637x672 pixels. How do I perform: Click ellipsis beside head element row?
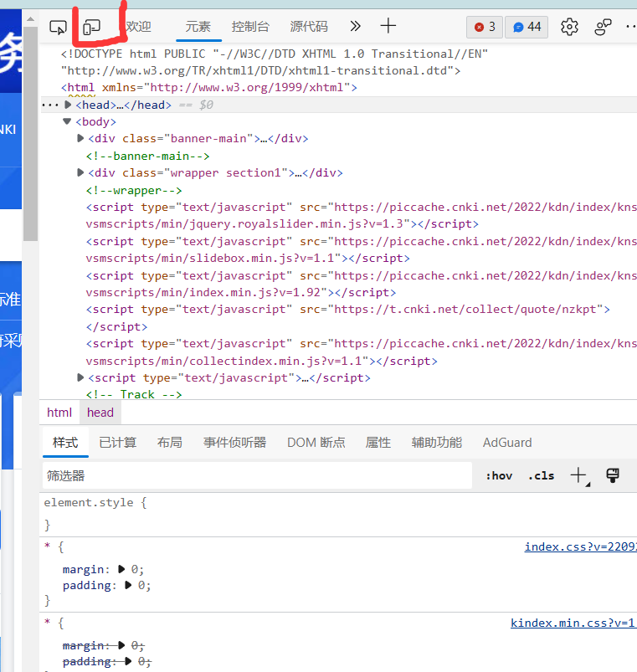pyautogui.click(x=49, y=105)
